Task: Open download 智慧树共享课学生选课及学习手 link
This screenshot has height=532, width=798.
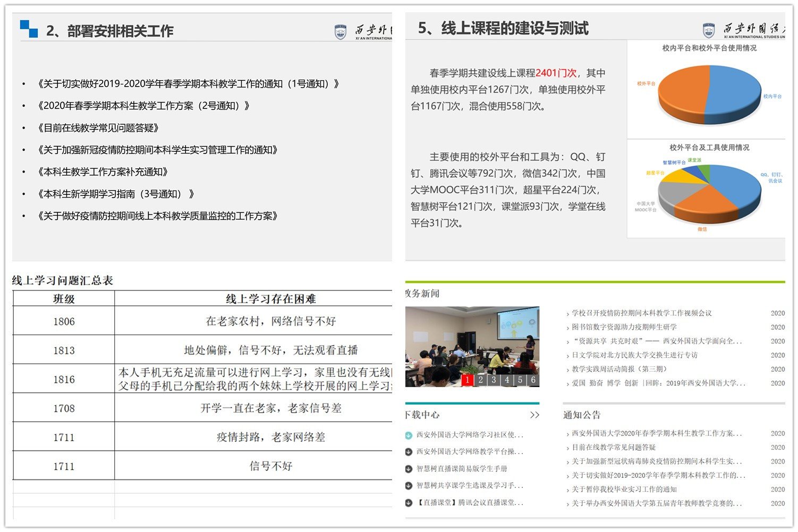Action: tap(470, 486)
